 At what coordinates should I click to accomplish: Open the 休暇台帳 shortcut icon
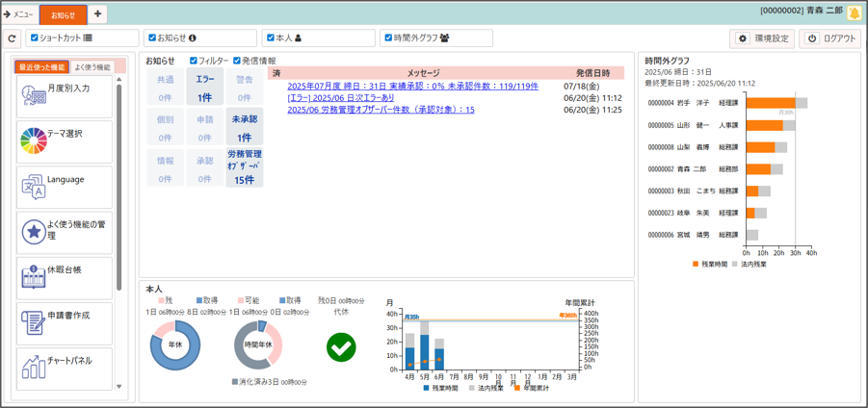pos(34,277)
